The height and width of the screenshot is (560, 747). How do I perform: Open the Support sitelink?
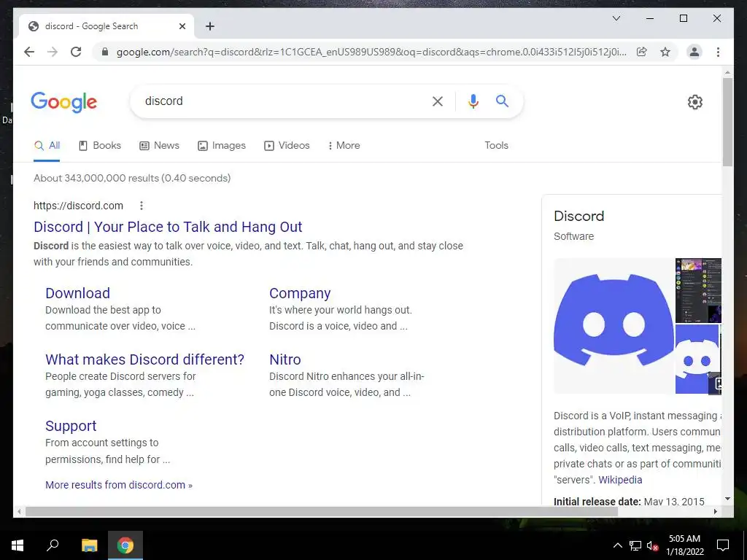71,426
